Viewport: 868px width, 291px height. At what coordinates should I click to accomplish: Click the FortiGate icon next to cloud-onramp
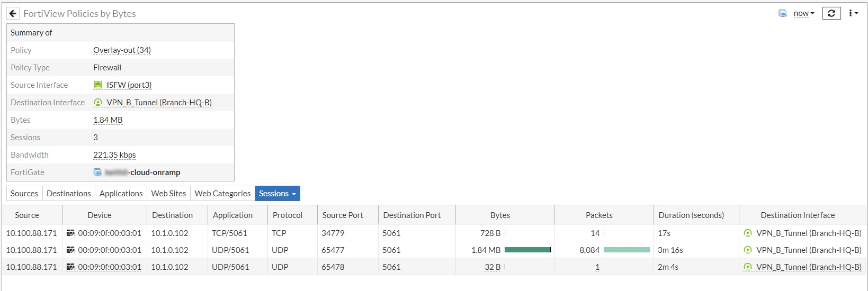point(98,172)
